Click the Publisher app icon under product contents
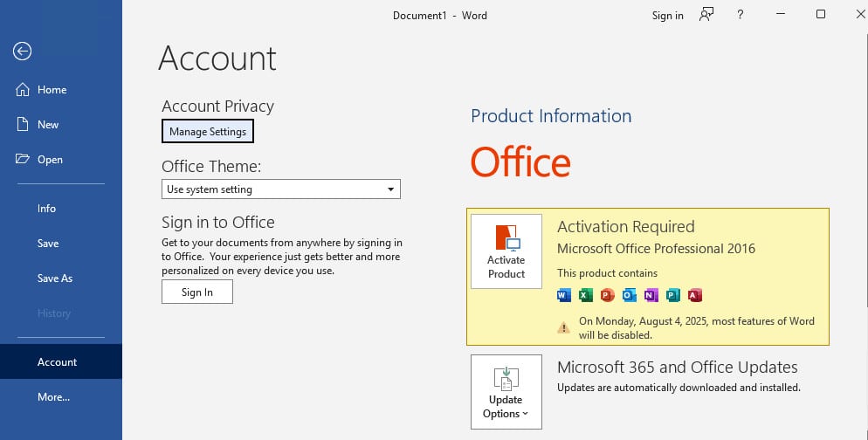The image size is (868, 440). pyautogui.click(x=673, y=295)
